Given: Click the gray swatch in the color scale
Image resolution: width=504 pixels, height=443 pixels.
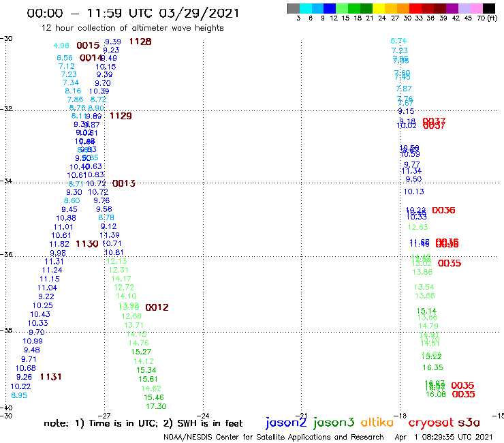Looking at the screenshot, I should tap(294, 8).
